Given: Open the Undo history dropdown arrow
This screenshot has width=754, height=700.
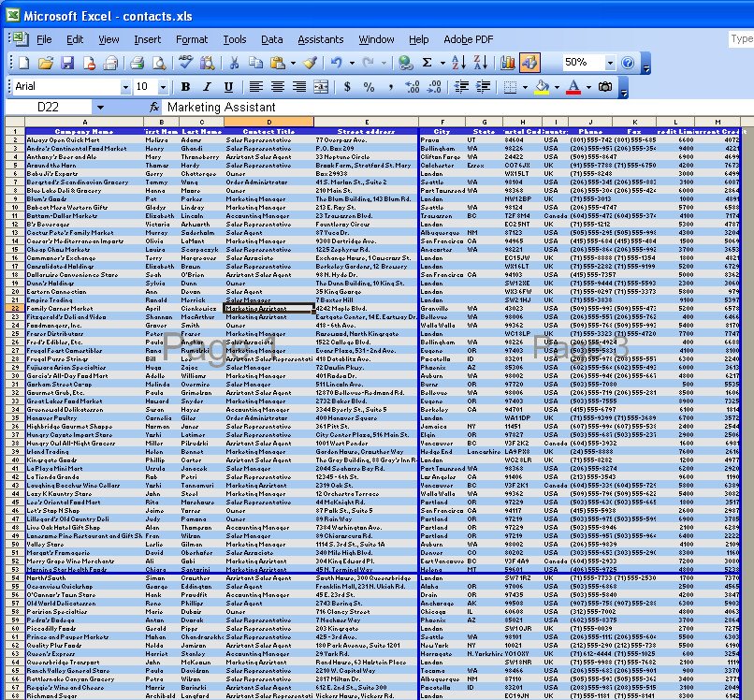Looking at the screenshot, I should pyautogui.click(x=352, y=63).
